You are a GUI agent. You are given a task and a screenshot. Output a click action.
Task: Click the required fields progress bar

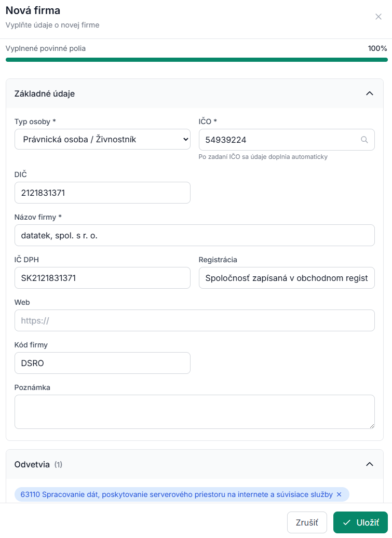pos(196,60)
